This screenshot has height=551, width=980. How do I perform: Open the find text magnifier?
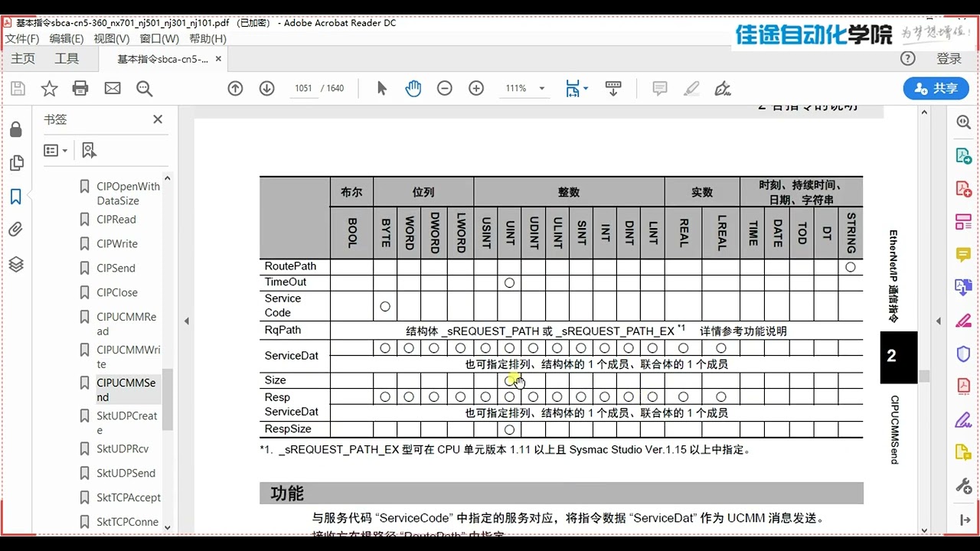point(144,89)
